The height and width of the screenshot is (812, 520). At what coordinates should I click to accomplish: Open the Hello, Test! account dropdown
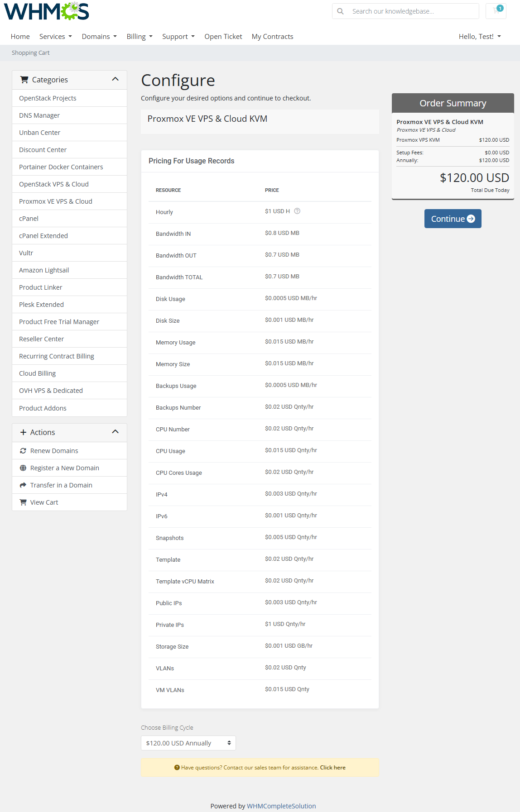coord(480,37)
